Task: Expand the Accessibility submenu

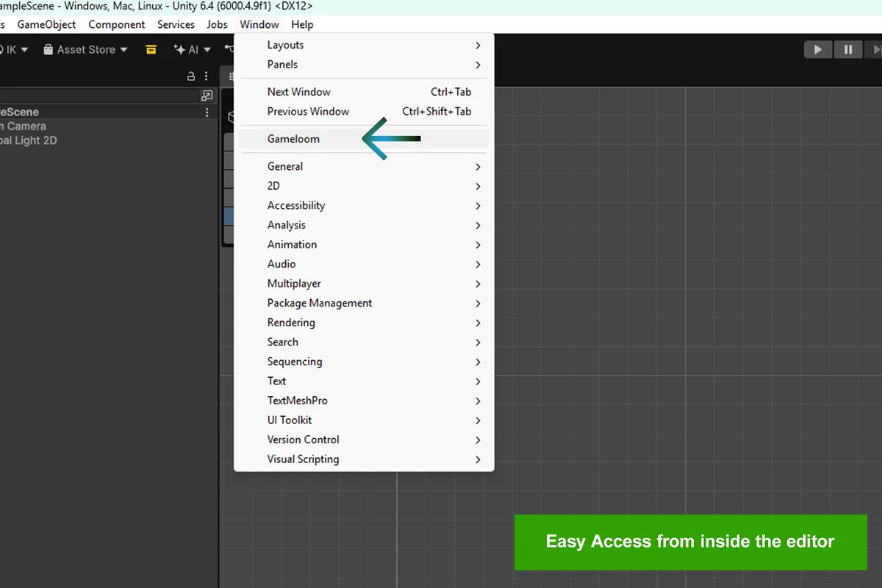Action: pos(364,205)
